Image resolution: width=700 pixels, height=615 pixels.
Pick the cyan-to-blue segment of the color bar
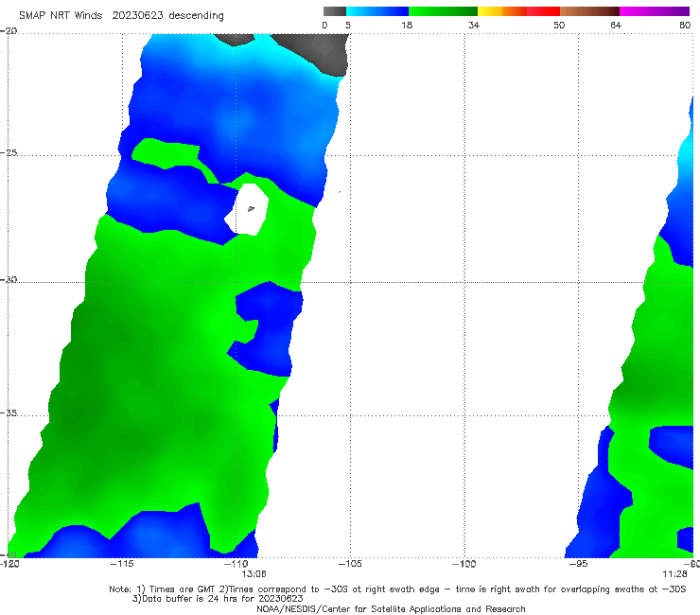(377, 11)
